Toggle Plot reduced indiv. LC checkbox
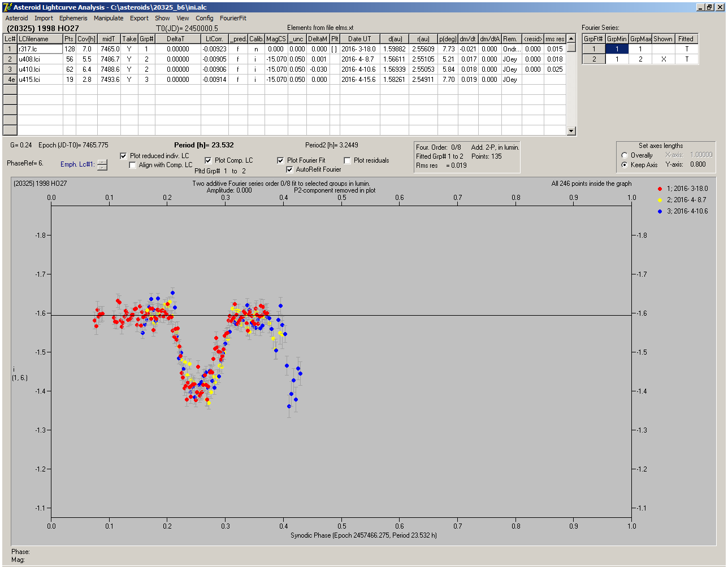Image resolution: width=728 pixels, height=567 pixels. [124, 156]
